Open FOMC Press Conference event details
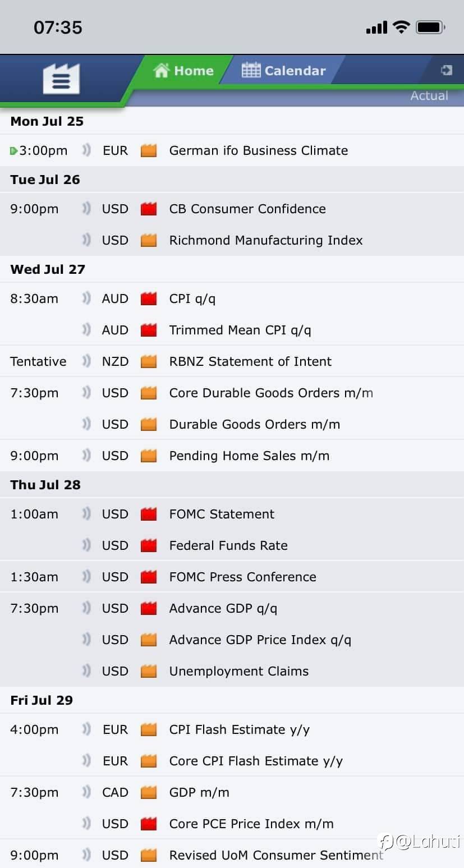The width and height of the screenshot is (464, 868). pos(242,577)
